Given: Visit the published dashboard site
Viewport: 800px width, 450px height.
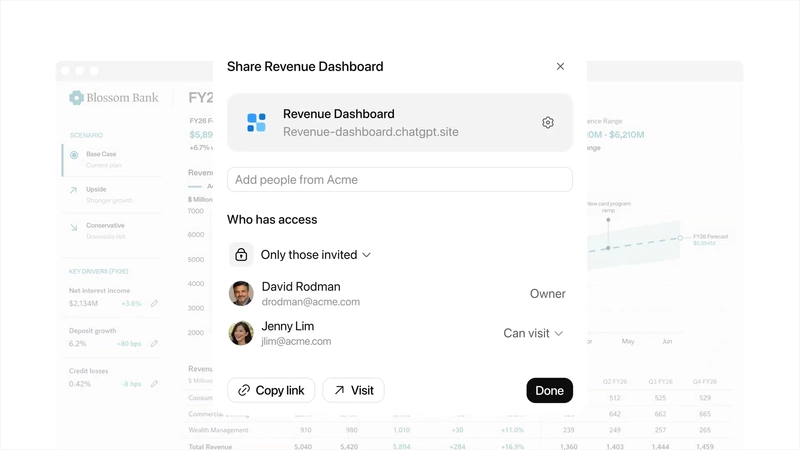Looking at the screenshot, I should 354,390.
